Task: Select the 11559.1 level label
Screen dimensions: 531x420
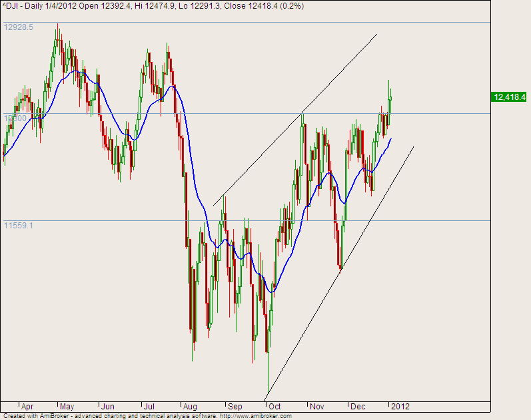Action: click(19, 226)
